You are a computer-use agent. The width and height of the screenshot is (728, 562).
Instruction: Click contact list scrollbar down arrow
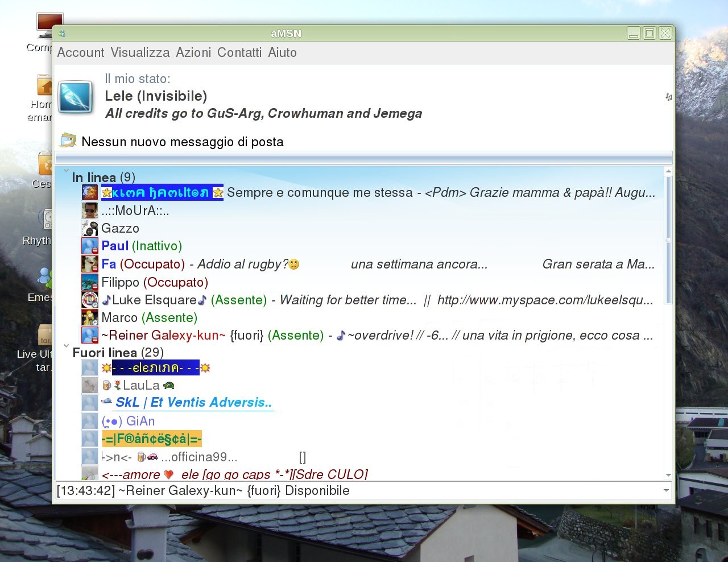click(668, 475)
